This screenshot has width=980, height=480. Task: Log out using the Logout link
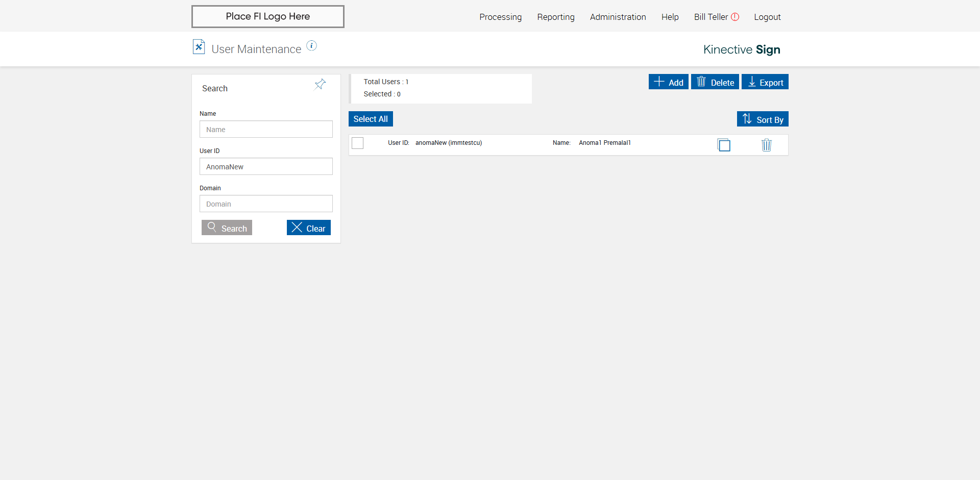coord(768,17)
